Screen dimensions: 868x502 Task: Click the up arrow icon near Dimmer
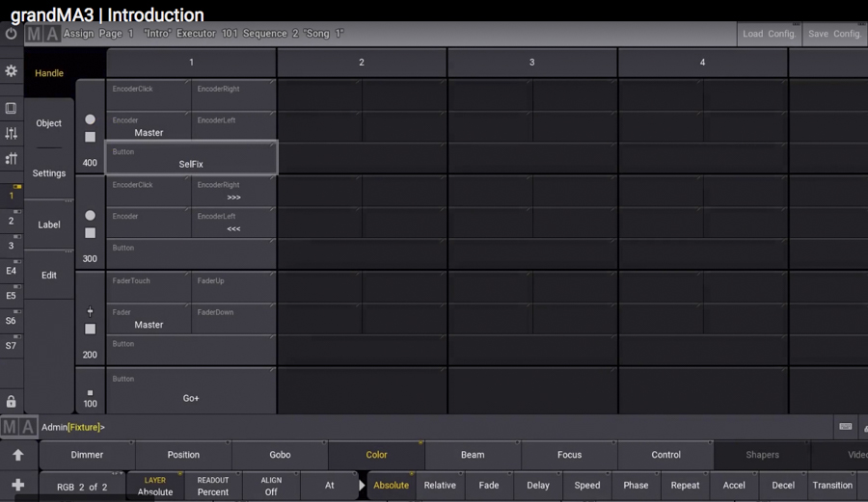pyautogui.click(x=18, y=455)
